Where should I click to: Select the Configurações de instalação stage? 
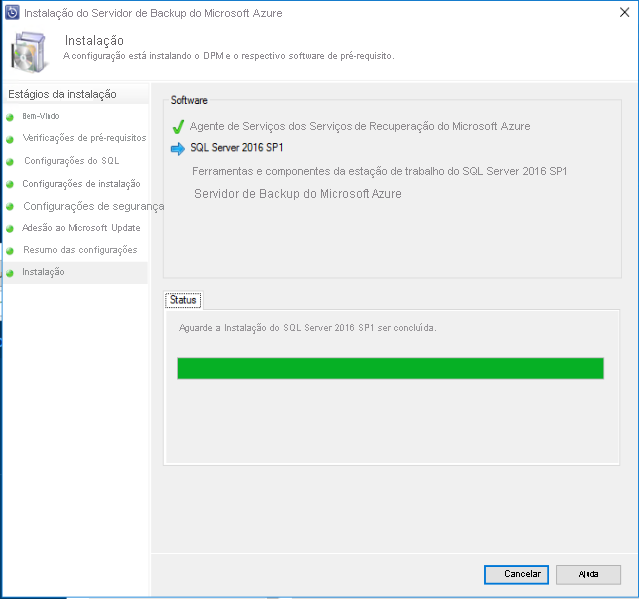tap(81, 184)
